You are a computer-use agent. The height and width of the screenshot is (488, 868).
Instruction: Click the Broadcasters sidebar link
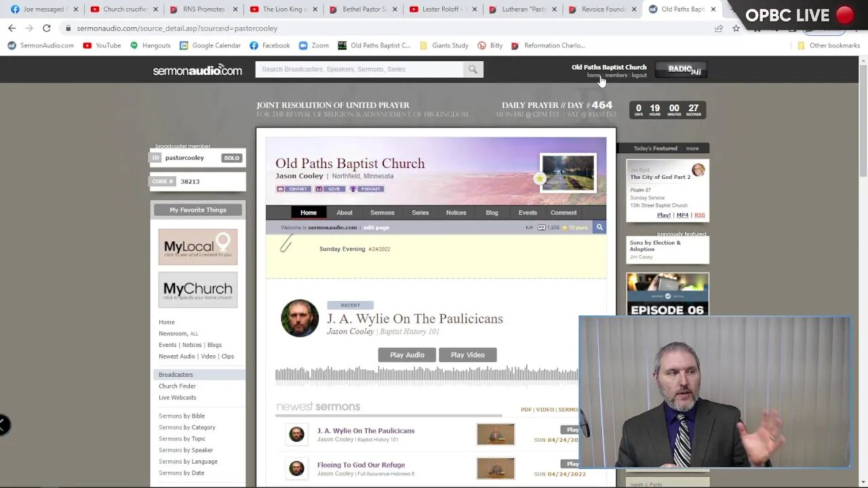[176, 375]
